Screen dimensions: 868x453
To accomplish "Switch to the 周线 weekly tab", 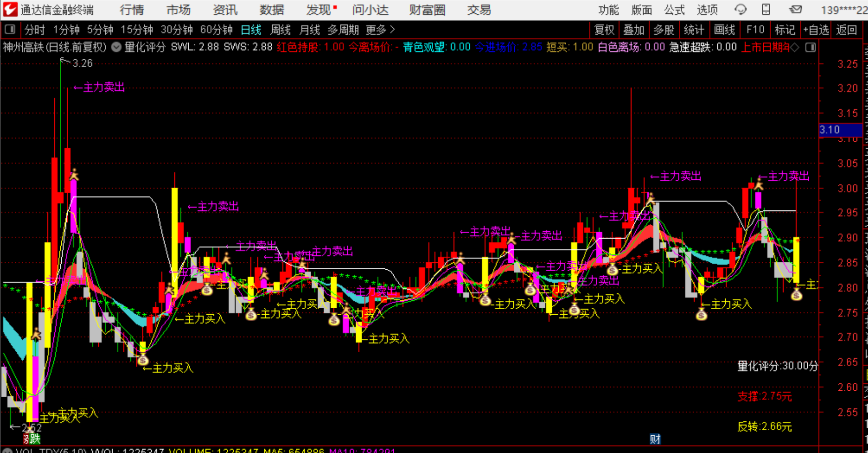I will tap(280, 30).
